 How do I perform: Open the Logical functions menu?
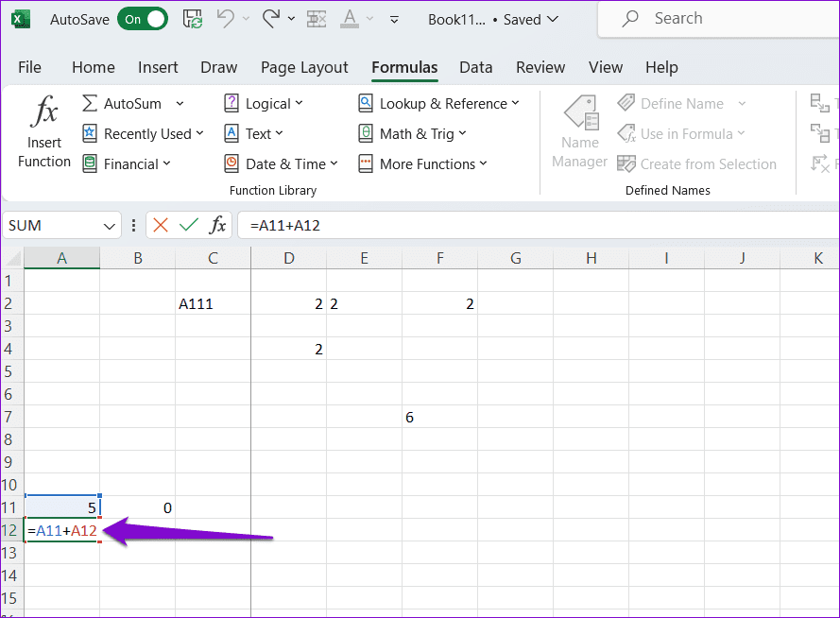(x=264, y=103)
